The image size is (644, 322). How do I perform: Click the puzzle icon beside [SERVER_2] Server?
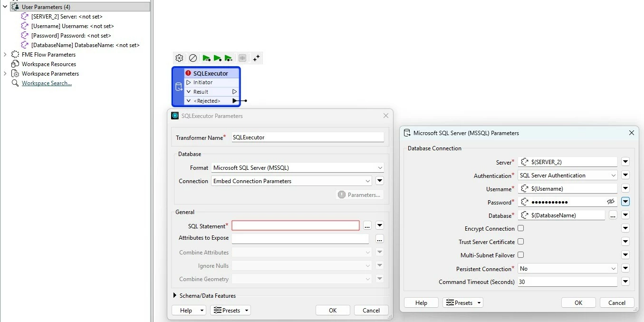coord(25,16)
